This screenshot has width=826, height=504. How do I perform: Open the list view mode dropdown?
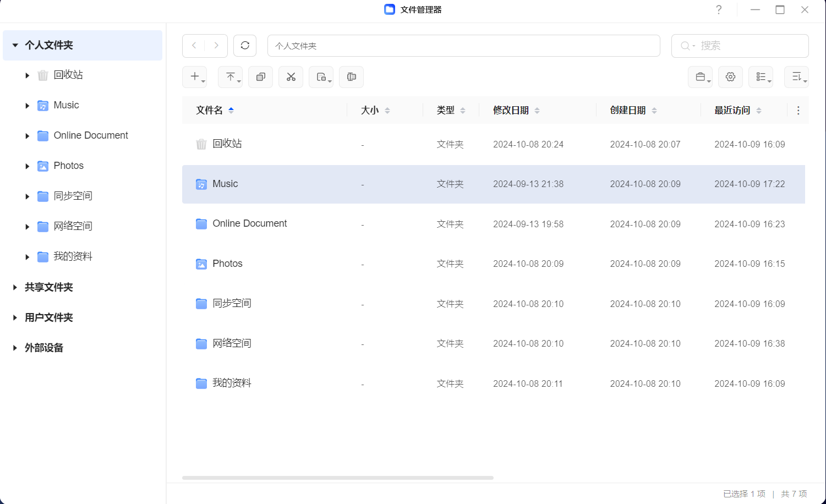[x=761, y=77]
